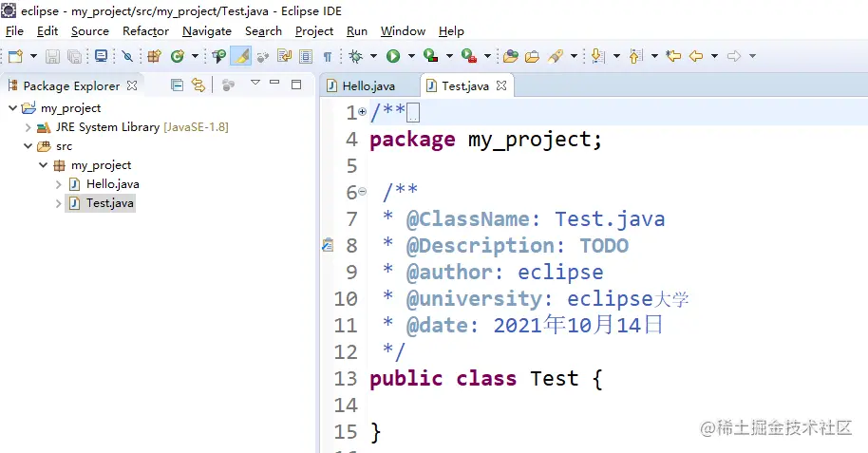Click the Coverage run icon
Screen dimensions: 868x453
[431, 56]
